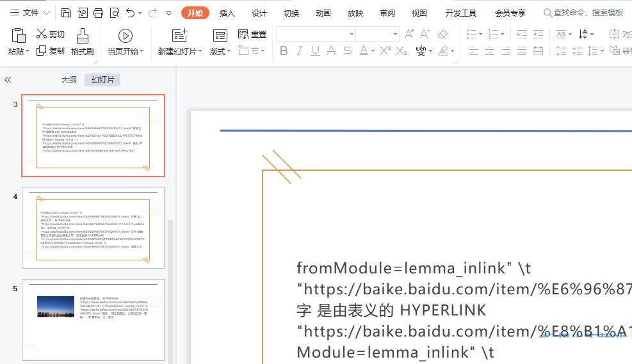Screen dimensions: 632x364
Task: Switch to the 大纲 outline tab
Action: pyautogui.click(x=69, y=80)
